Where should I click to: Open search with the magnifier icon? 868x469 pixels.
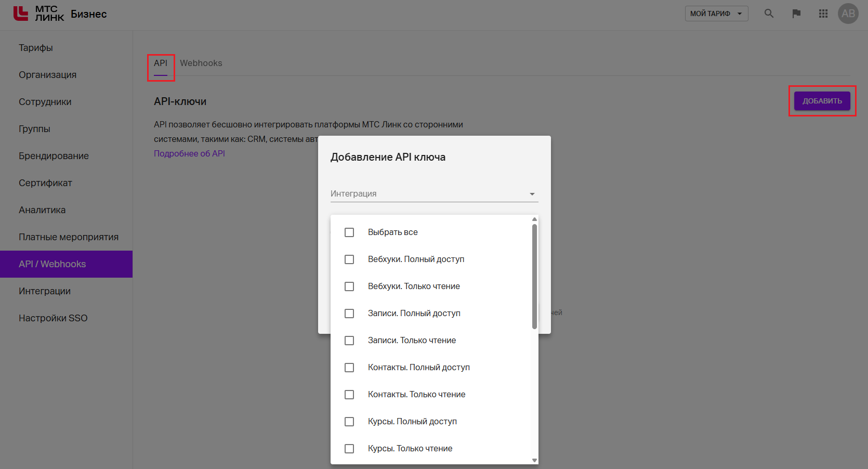coord(769,14)
